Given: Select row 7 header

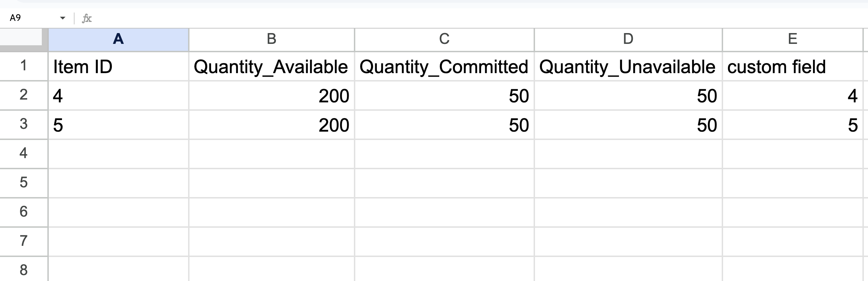Looking at the screenshot, I should pos(23,241).
